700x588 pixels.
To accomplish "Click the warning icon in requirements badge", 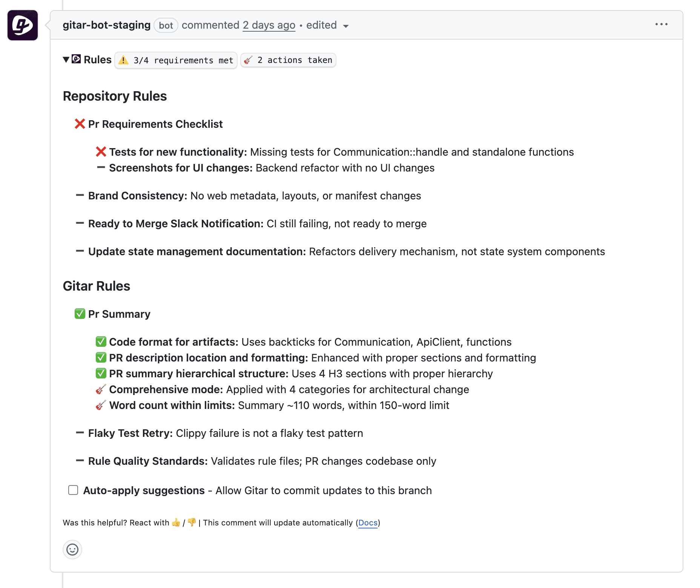I will click(x=123, y=60).
